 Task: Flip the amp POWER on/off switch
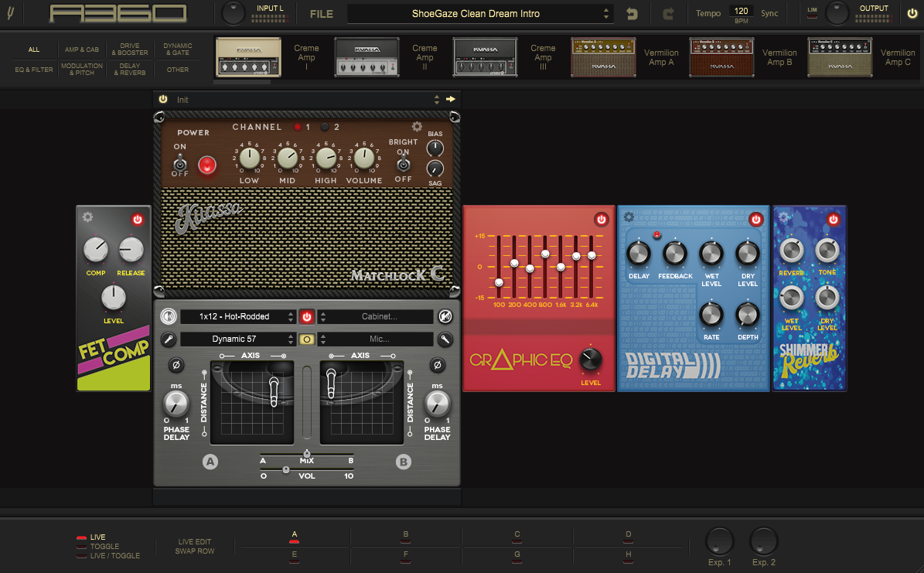(179, 162)
